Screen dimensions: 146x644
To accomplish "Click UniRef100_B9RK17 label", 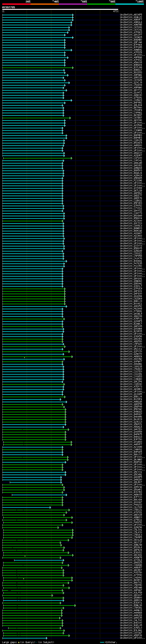I will [131, 70].
